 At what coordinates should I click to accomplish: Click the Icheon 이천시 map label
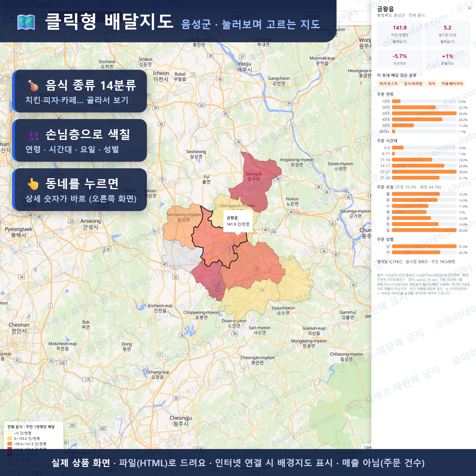pos(161,76)
